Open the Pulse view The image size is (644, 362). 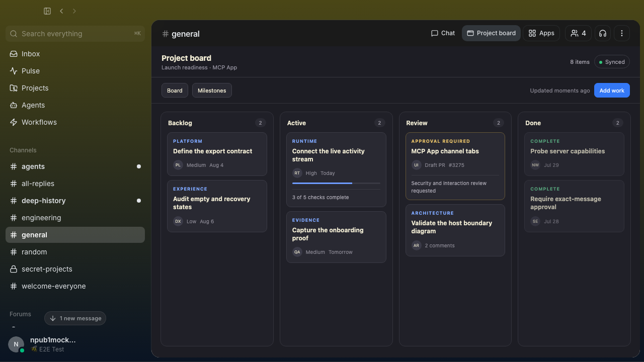pos(75,71)
